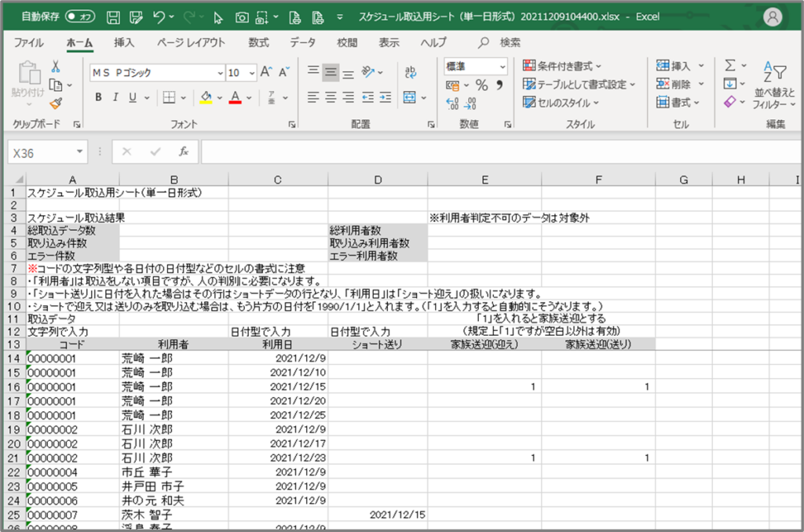The height and width of the screenshot is (532, 804).
Task: Click the Format Painter brush icon
Action: 56,104
